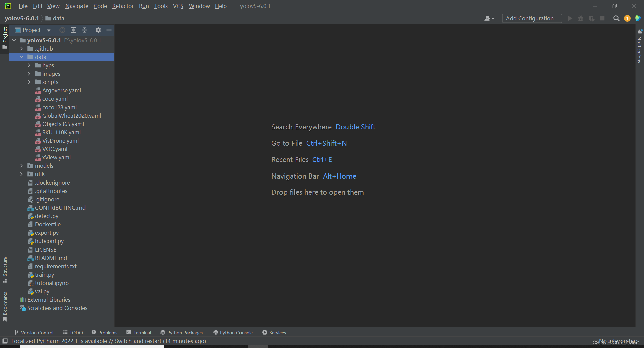This screenshot has height=348, width=644.
Task: Select Argoverse.yaml file
Action: 62,90
